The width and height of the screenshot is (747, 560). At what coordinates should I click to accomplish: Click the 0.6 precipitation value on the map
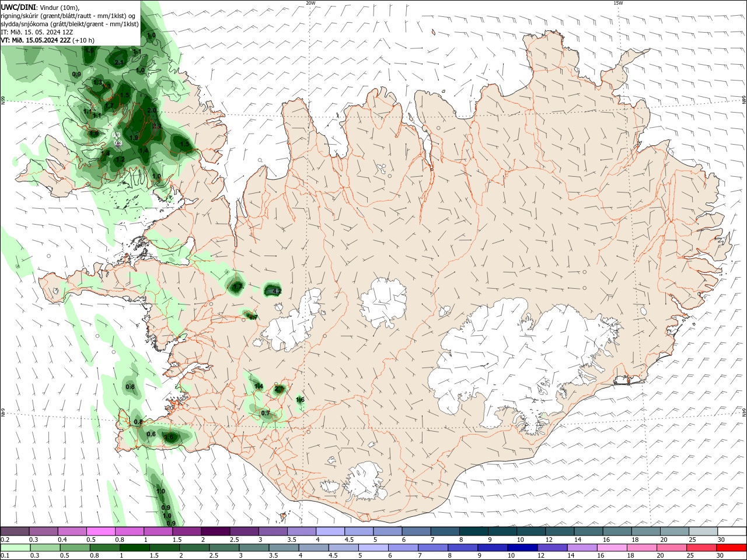(x=151, y=434)
